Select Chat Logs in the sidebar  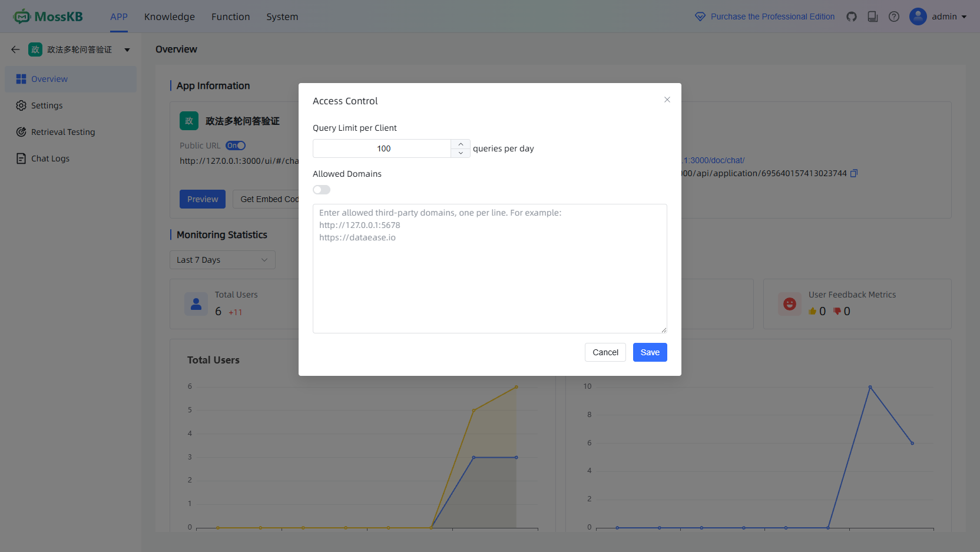[71, 158]
